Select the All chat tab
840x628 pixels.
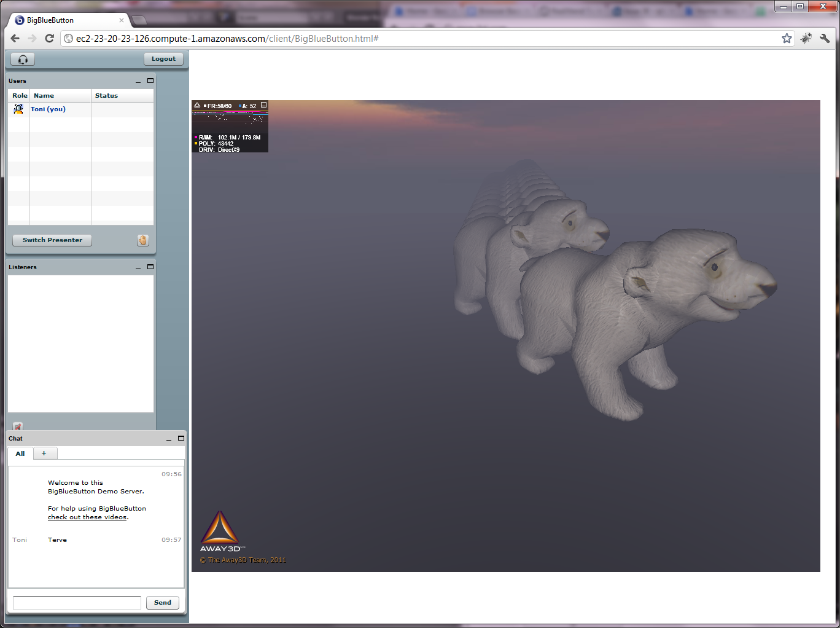[x=20, y=453]
